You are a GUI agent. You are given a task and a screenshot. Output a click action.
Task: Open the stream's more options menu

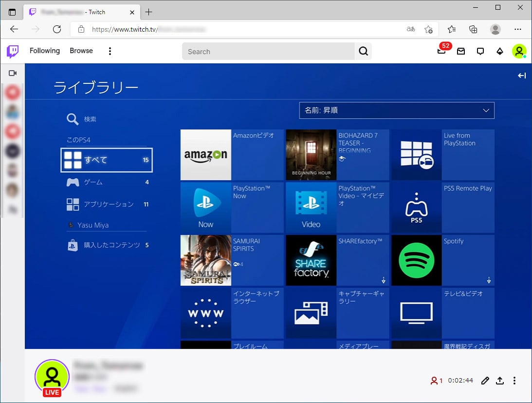point(514,381)
